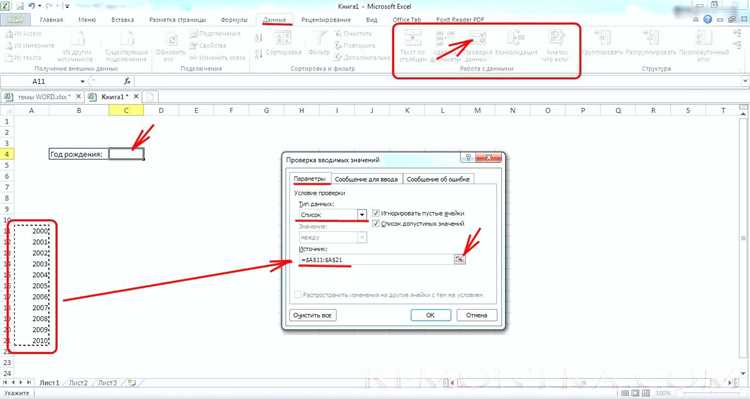Click range selector button beside Источник field
The image size is (750, 399).
459,259
